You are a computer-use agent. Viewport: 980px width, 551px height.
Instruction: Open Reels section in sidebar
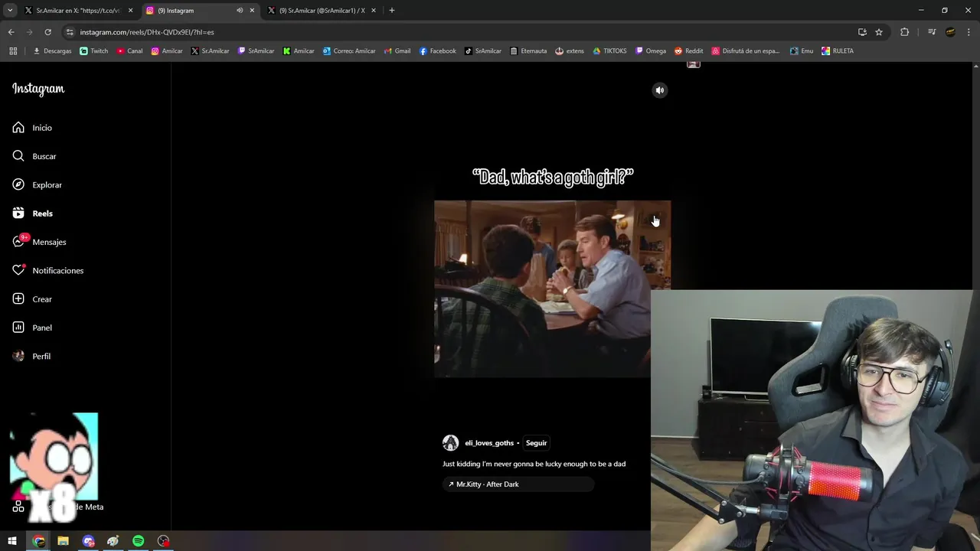tap(32, 214)
